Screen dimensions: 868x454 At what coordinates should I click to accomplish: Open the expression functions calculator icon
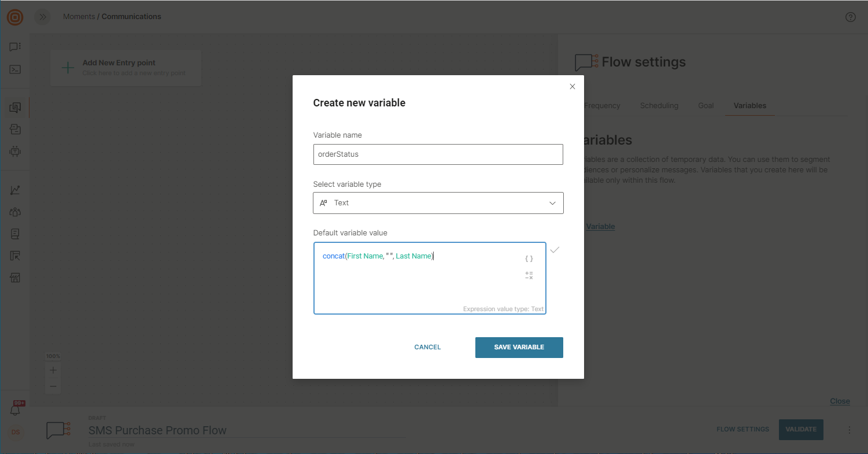529,275
